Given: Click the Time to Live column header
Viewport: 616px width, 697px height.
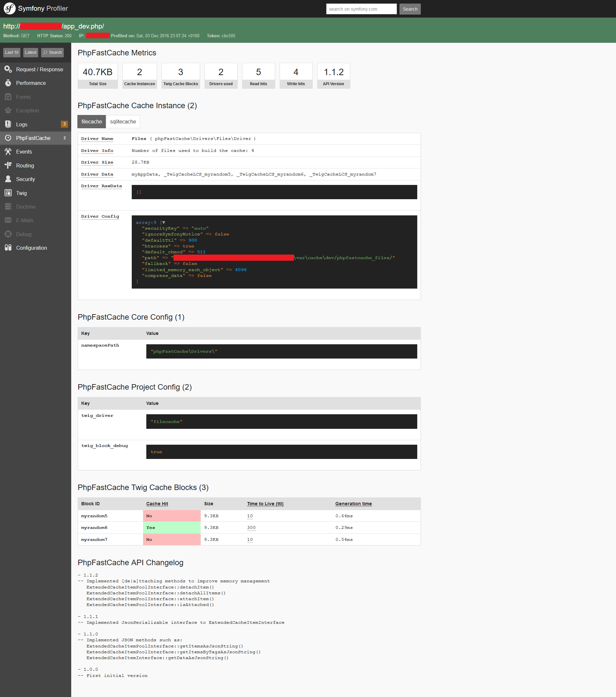Looking at the screenshot, I should 265,504.
